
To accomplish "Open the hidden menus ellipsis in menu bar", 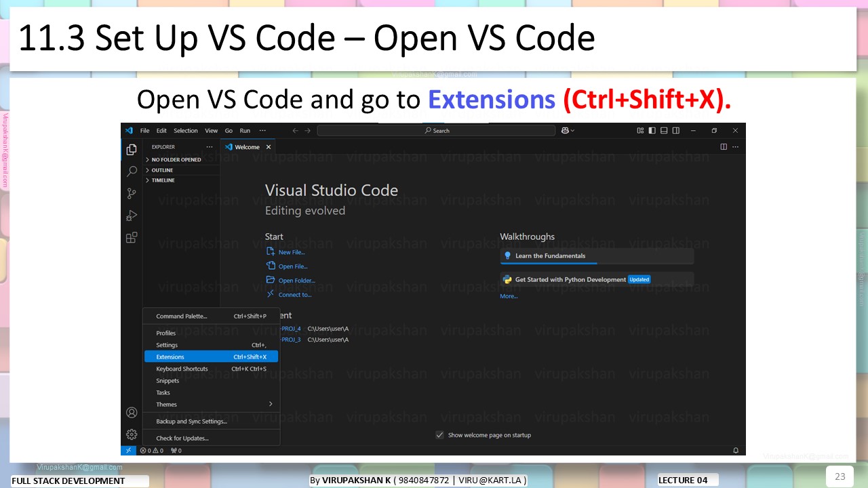I will click(262, 130).
